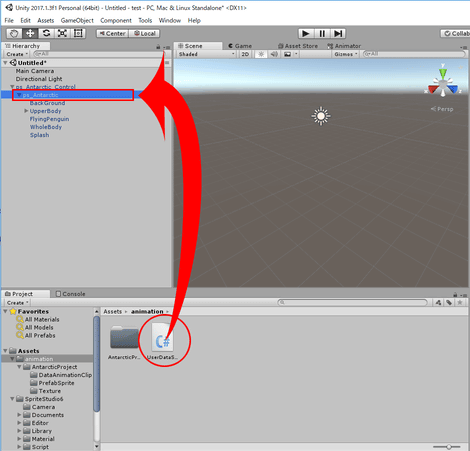Open the Help menu

(x=194, y=20)
